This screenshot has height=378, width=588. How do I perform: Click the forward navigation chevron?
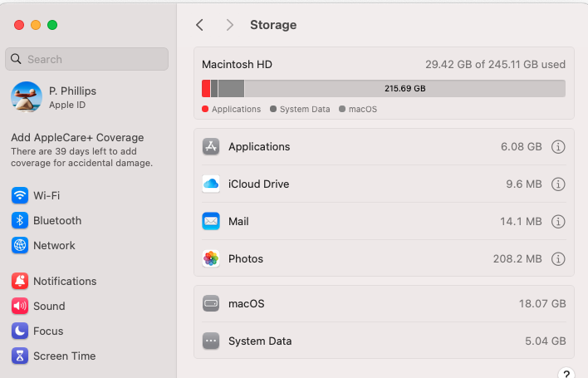pyautogui.click(x=229, y=25)
